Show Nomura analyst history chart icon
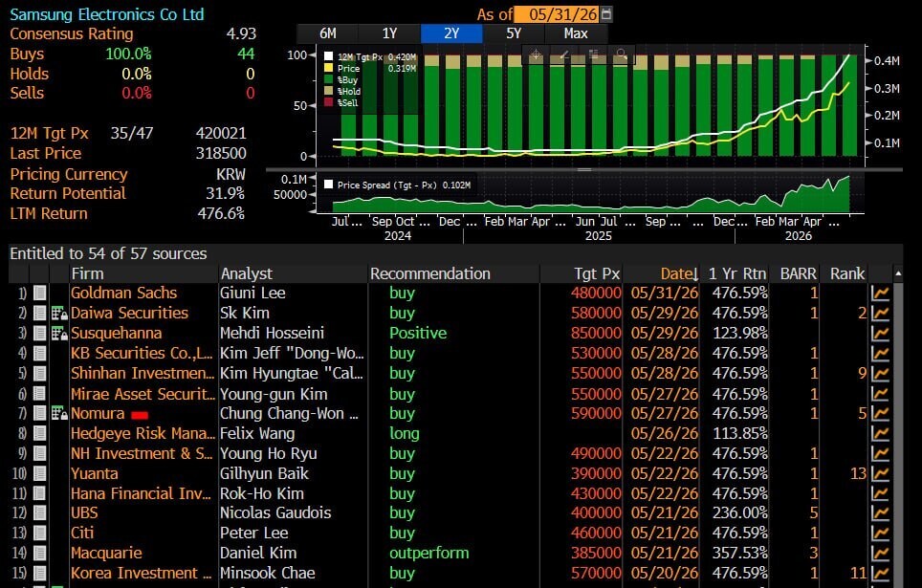Viewport: 922px width, 588px height. click(880, 413)
